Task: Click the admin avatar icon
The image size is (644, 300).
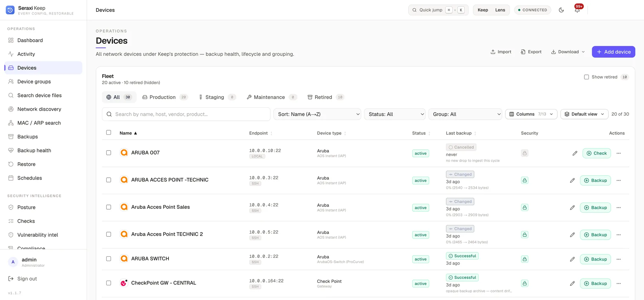Action: [13, 262]
